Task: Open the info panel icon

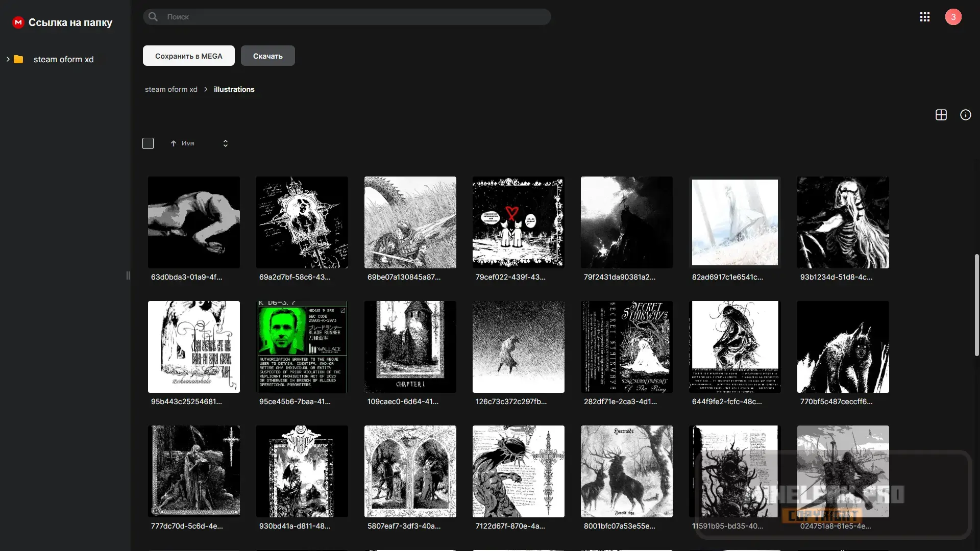Action: [x=966, y=115]
